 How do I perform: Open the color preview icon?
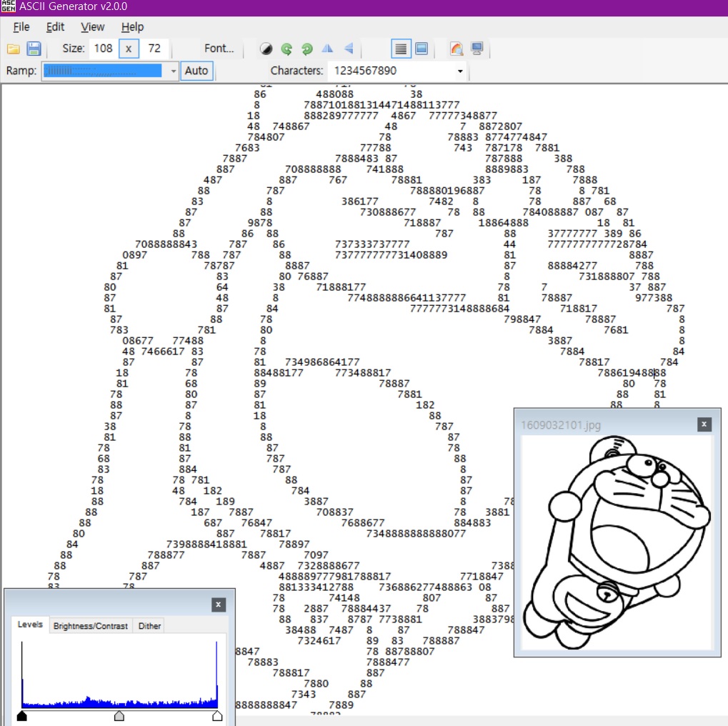click(457, 49)
